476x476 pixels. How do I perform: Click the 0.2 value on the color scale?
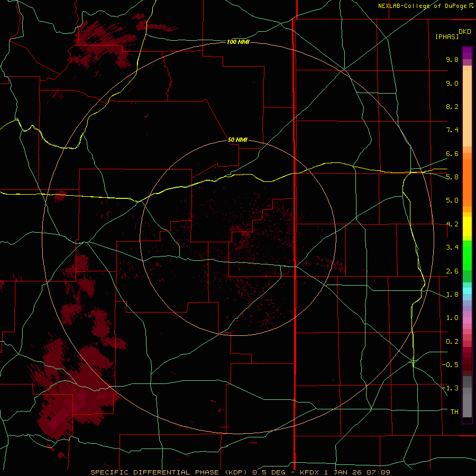(452, 342)
